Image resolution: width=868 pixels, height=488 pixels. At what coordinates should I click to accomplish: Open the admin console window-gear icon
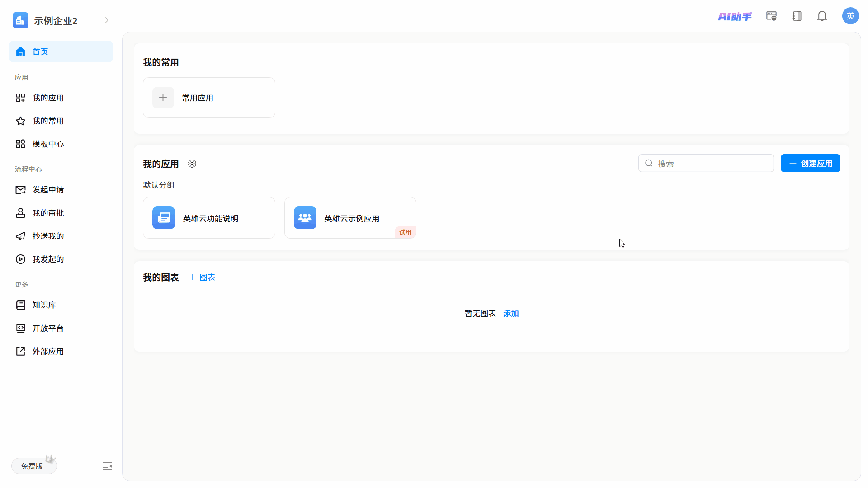(x=771, y=16)
